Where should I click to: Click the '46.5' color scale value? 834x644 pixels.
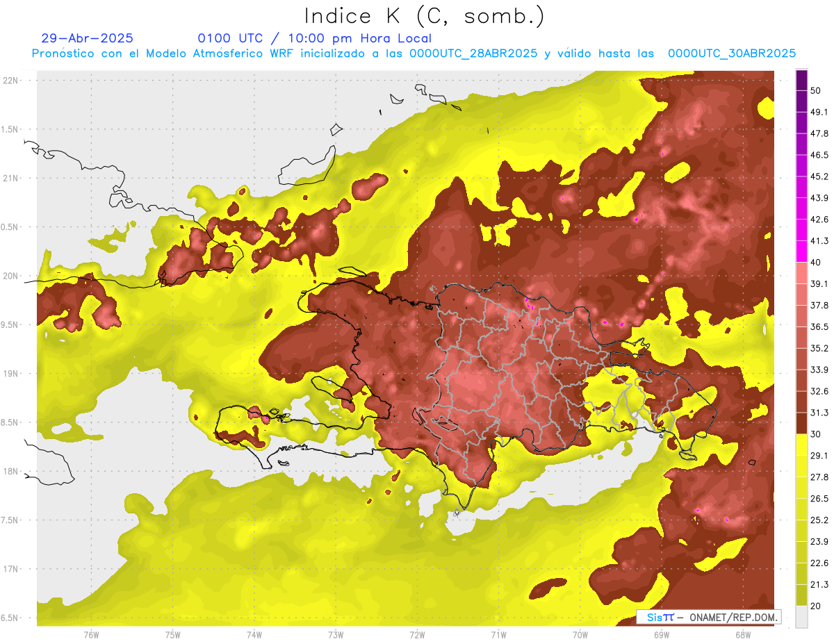819,155
